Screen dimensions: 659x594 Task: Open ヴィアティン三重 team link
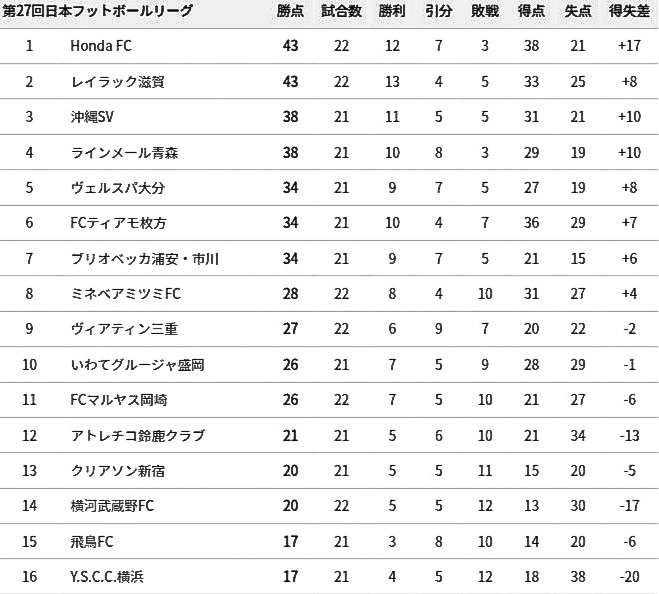click(x=124, y=329)
